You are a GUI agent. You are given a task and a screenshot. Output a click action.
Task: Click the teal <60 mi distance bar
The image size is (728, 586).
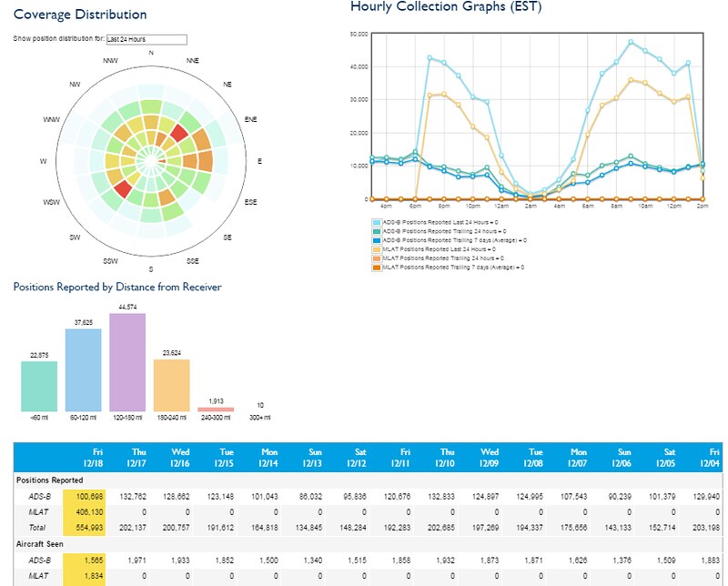39,387
